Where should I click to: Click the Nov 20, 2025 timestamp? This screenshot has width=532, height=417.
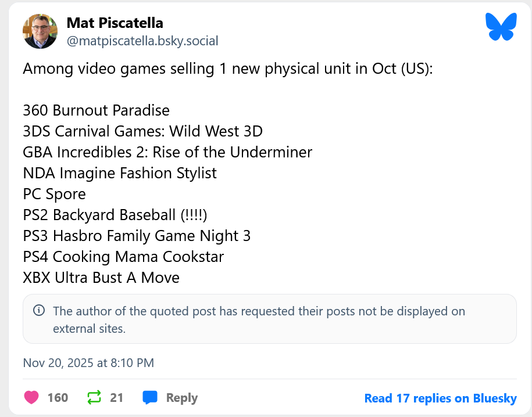pyautogui.click(x=88, y=363)
